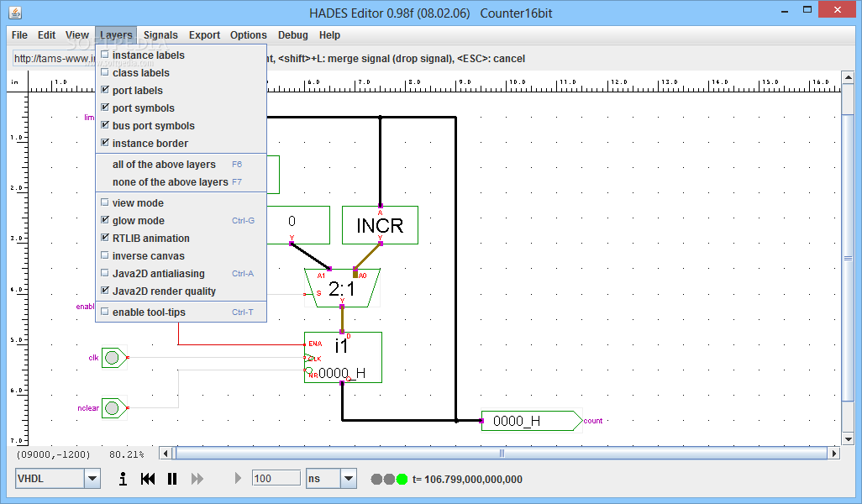This screenshot has width=862, height=504.
Task: Open the File menu
Action: (x=19, y=35)
